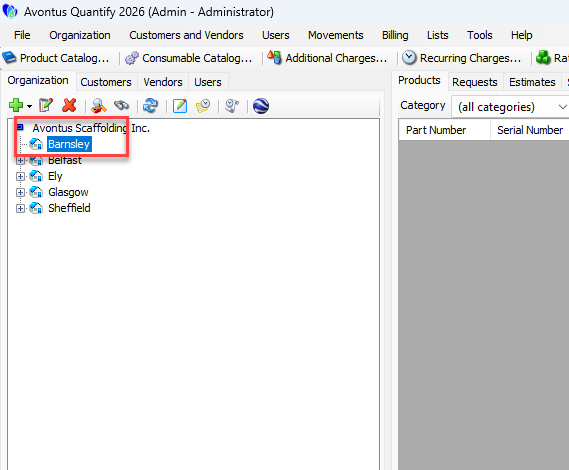
Task: Select the Barnsley branch
Action: [69, 144]
